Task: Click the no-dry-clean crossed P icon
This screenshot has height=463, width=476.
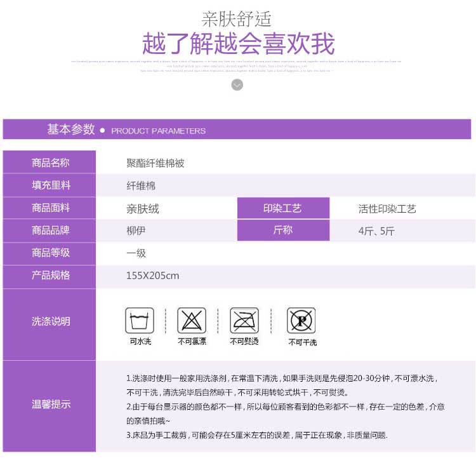Action: point(301,321)
